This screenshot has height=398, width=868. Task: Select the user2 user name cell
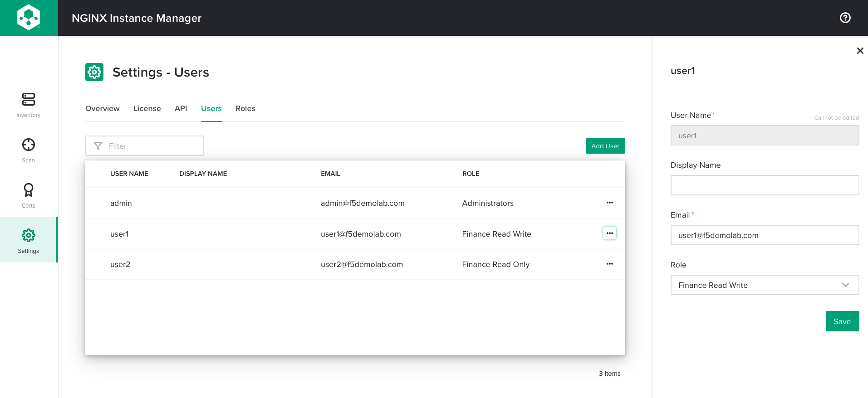tap(120, 264)
